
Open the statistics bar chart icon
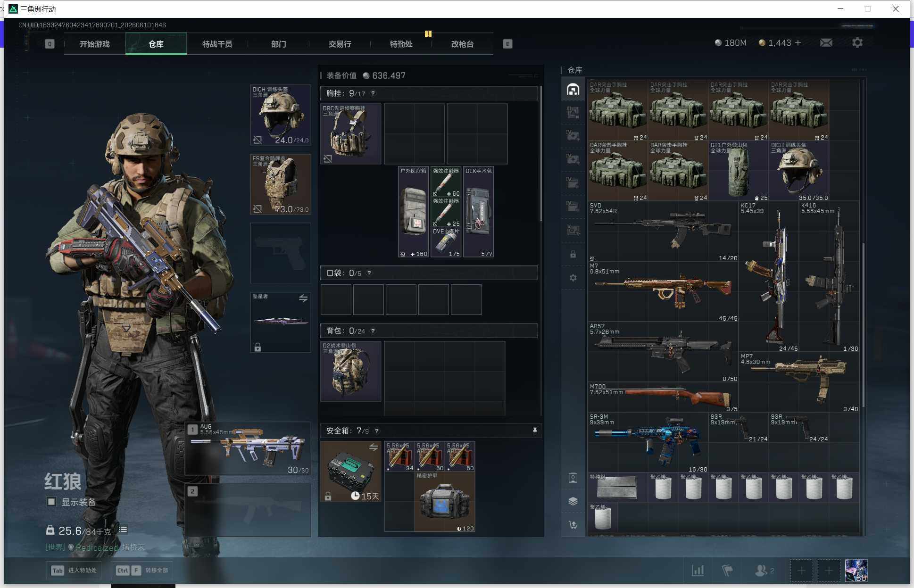[698, 571]
